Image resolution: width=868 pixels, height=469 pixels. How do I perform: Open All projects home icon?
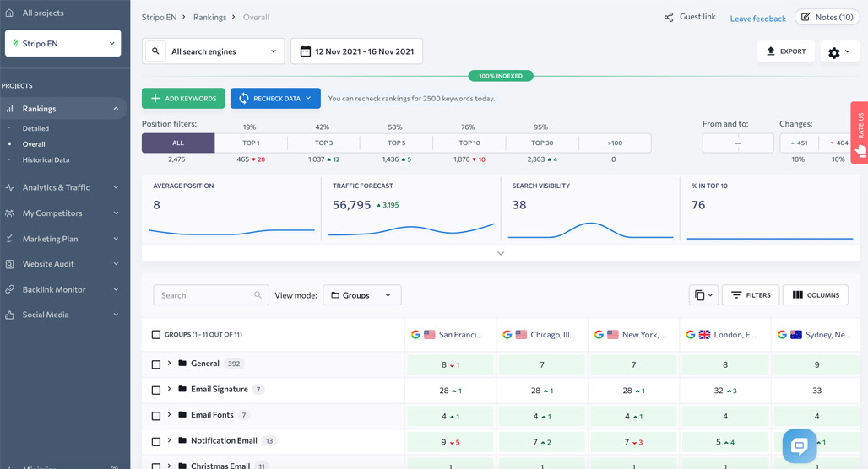(9, 13)
